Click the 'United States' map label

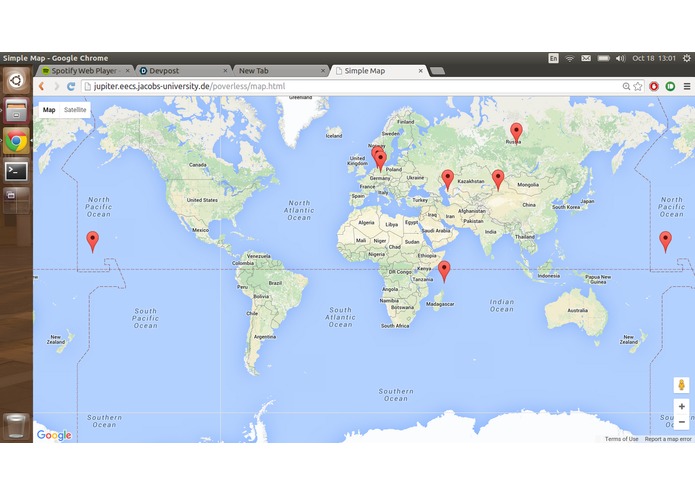coord(202,200)
